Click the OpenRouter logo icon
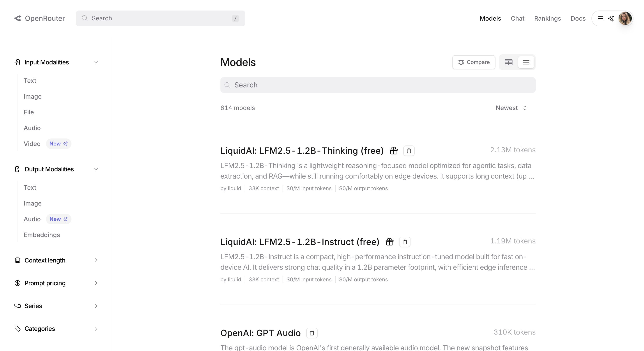The image size is (644, 351). point(18,18)
